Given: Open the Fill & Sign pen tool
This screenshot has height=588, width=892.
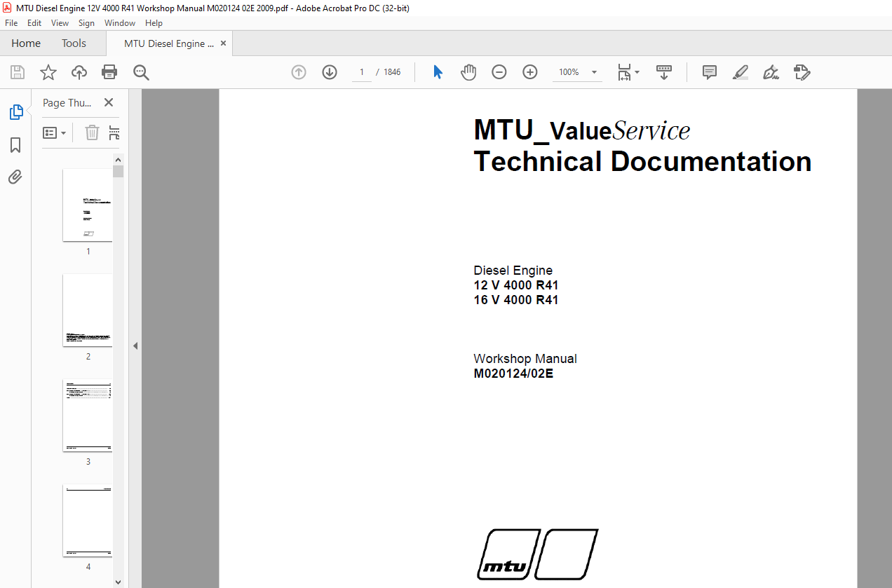Looking at the screenshot, I should point(771,72).
